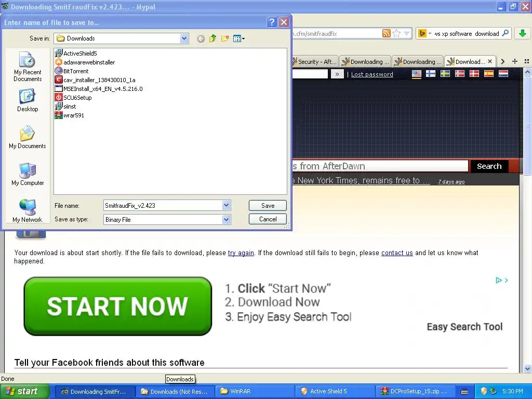Click the RSS feed icon in address bar

tap(387, 33)
